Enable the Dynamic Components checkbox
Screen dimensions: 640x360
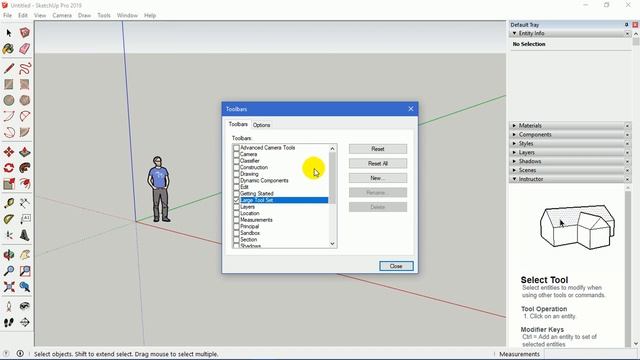point(236,180)
